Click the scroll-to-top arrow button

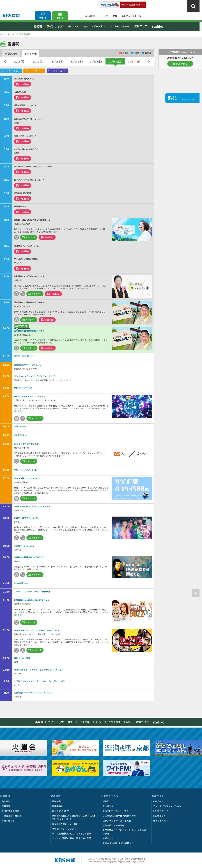tap(196, 593)
